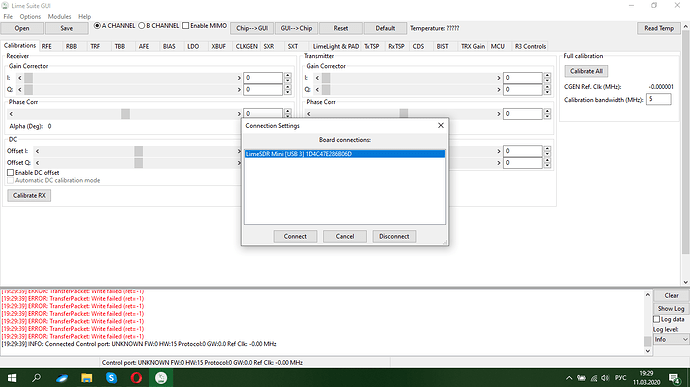Image resolution: width=690 pixels, height=387 pixels.
Task: Click Disconnect in Connection Settings
Action: [x=394, y=236]
